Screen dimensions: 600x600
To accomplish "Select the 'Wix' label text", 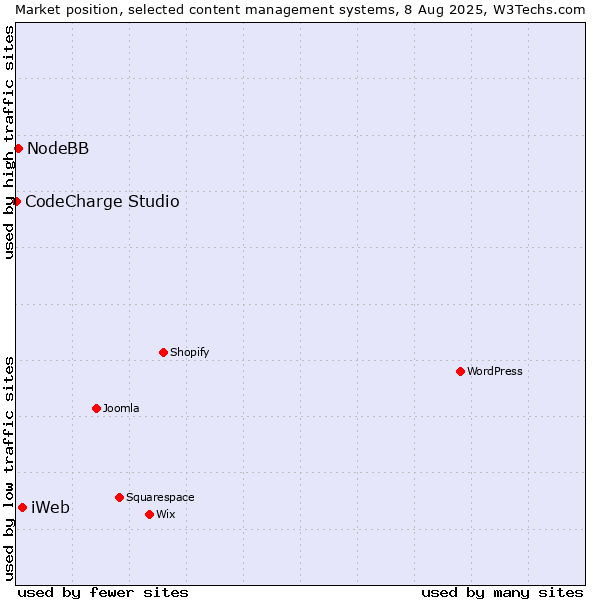I will coord(166,514).
